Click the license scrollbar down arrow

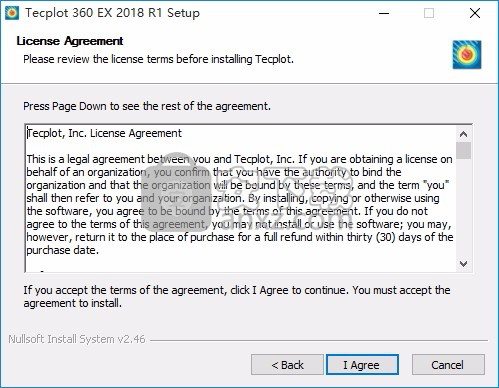463,264
